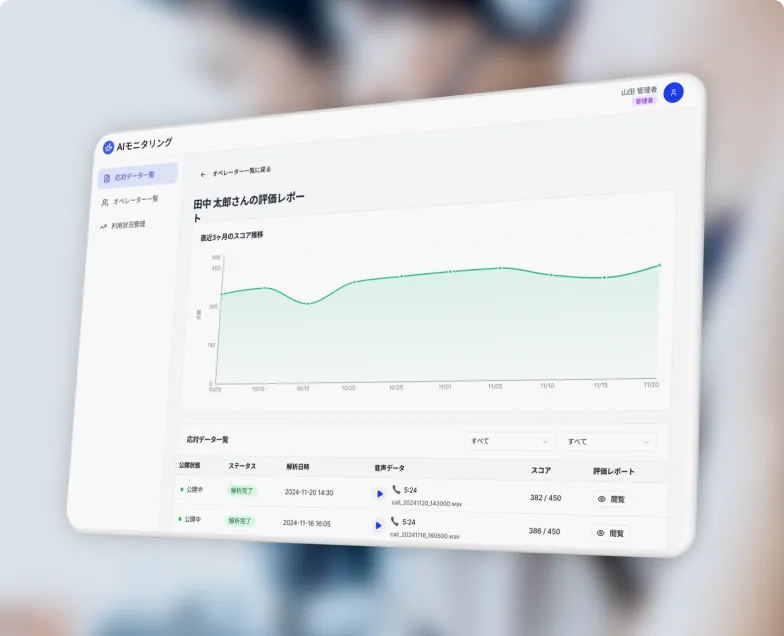Click the 音声データ column header
The width and height of the screenshot is (784, 636).
coord(389,468)
